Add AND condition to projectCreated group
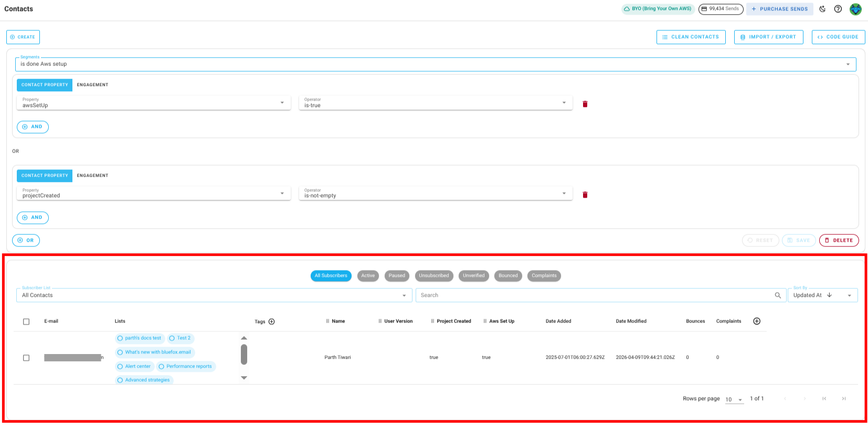The width and height of the screenshot is (868, 428). click(33, 218)
